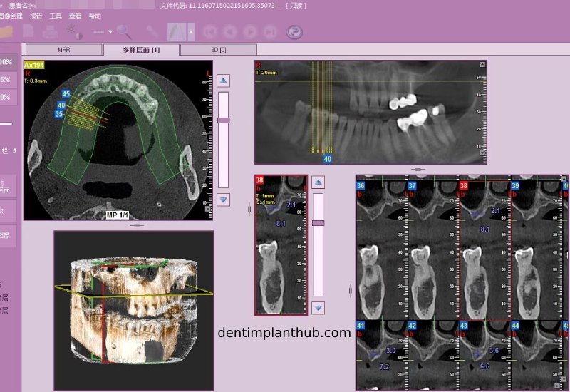Select cross-section thumbnail 42
This screenshot has width=570, height=392.
click(x=434, y=355)
